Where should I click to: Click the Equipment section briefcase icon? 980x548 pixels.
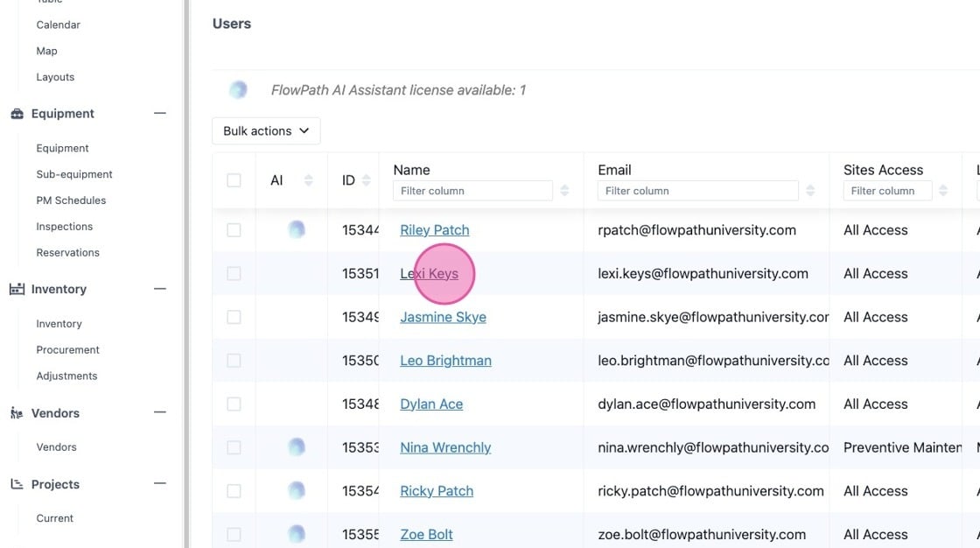tap(17, 114)
